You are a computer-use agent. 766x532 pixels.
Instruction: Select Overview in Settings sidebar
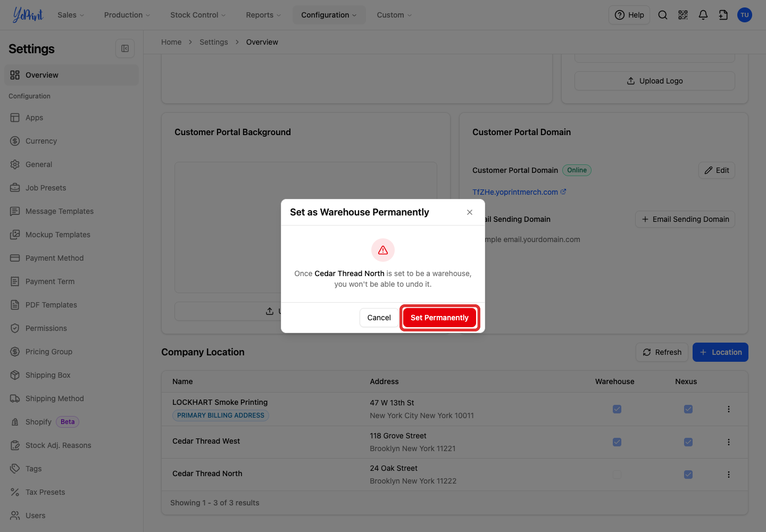[x=71, y=75]
